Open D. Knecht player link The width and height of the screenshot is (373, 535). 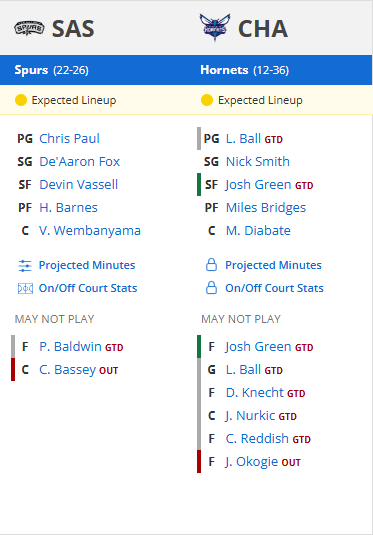tap(255, 393)
